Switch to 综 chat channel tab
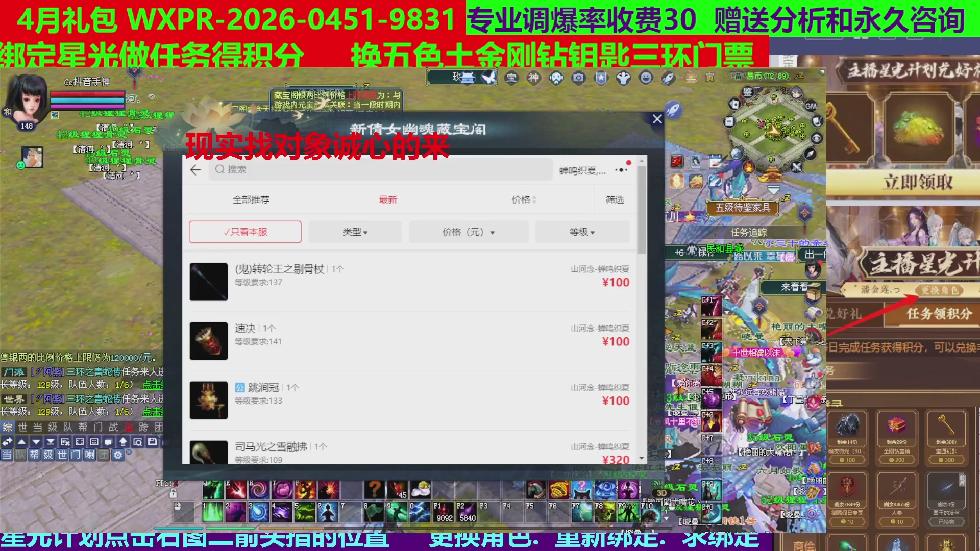 click(x=8, y=427)
